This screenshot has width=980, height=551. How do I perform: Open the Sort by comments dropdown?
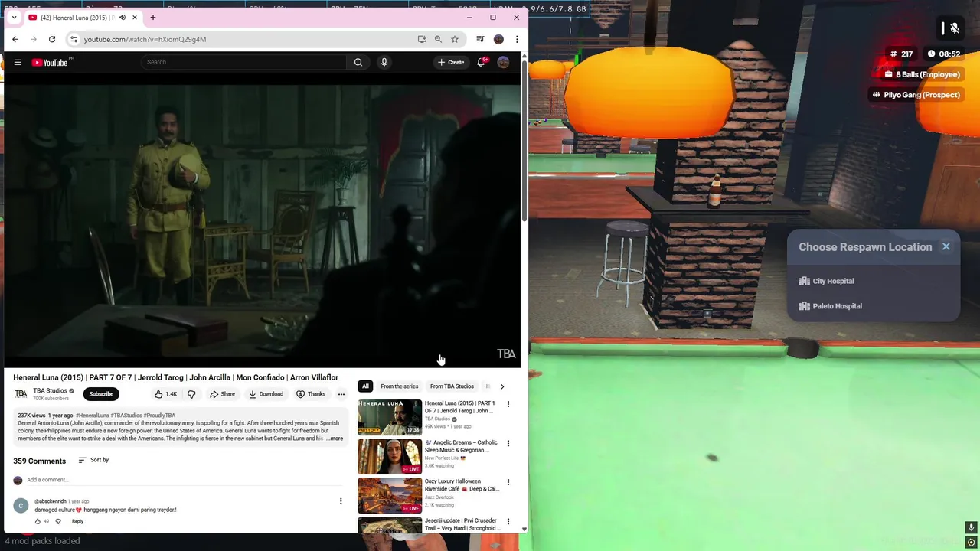93,460
